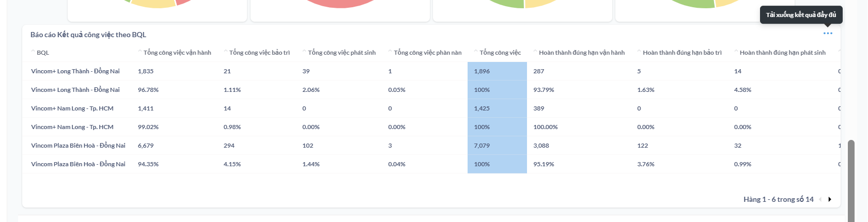
Task: Click sort arrow on Tổng công việc bảo trì
Action: [226, 52]
